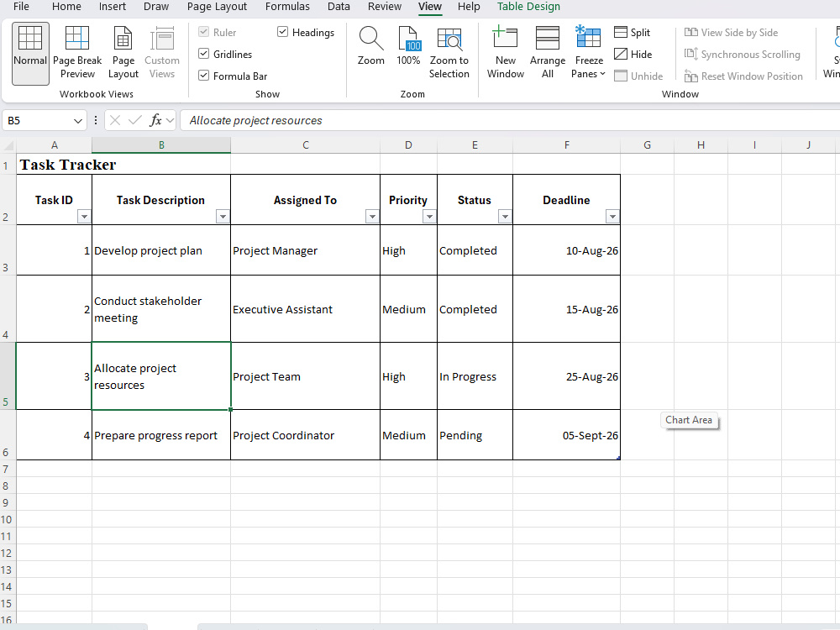840x630 pixels.
Task: Toggle the Gridlines checkbox
Action: 203,54
